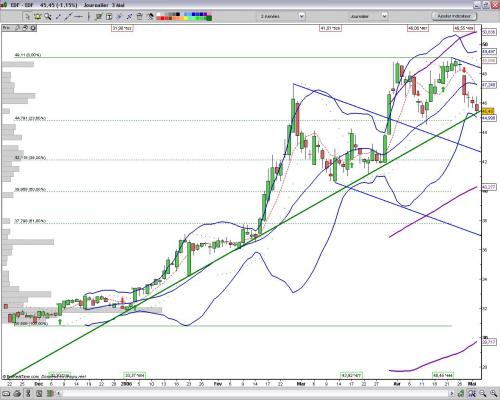Click the 47,248 axis value label
500x400 pixels.
tap(489, 85)
